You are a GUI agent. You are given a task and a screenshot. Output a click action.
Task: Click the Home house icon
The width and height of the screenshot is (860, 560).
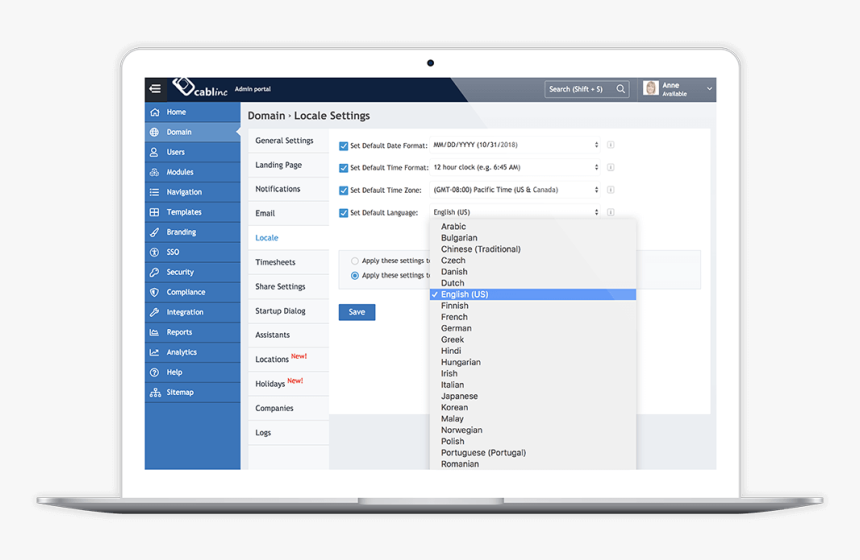click(155, 112)
